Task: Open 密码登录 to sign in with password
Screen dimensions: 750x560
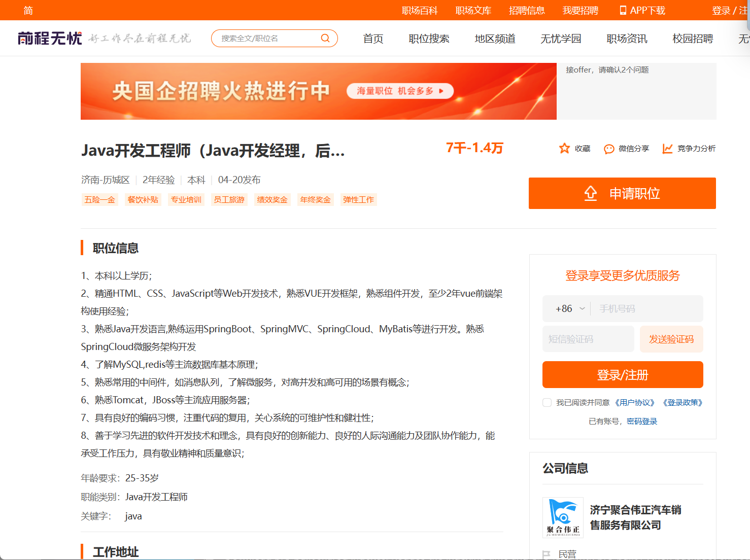Action: [x=641, y=421]
